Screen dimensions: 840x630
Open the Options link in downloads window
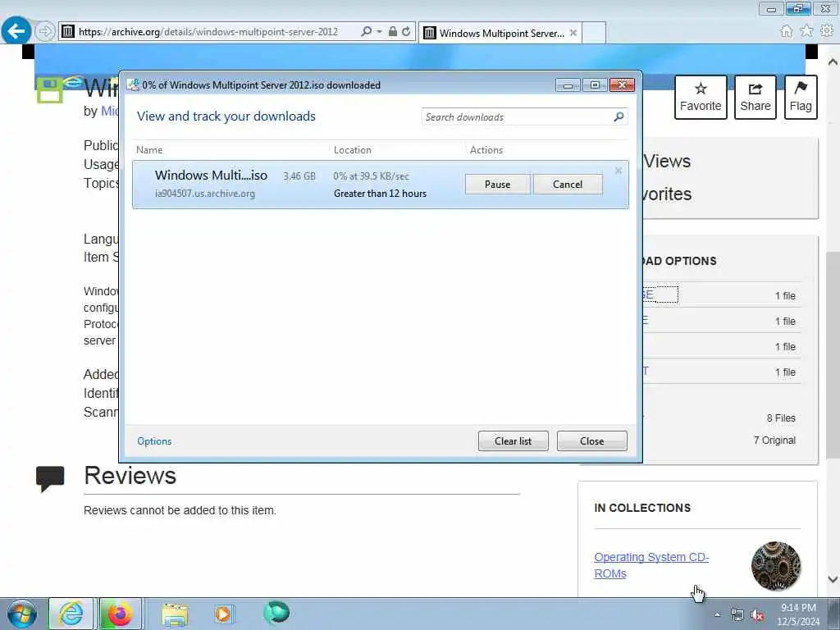pos(154,441)
